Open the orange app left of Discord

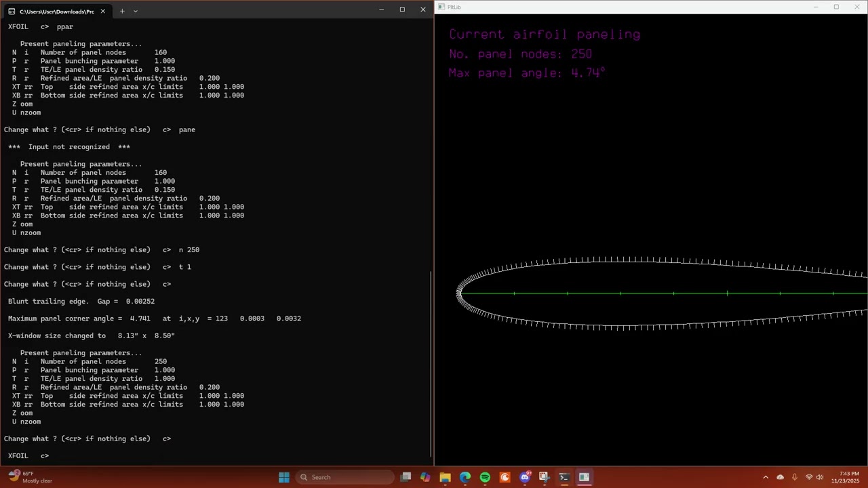click(505, 477)
